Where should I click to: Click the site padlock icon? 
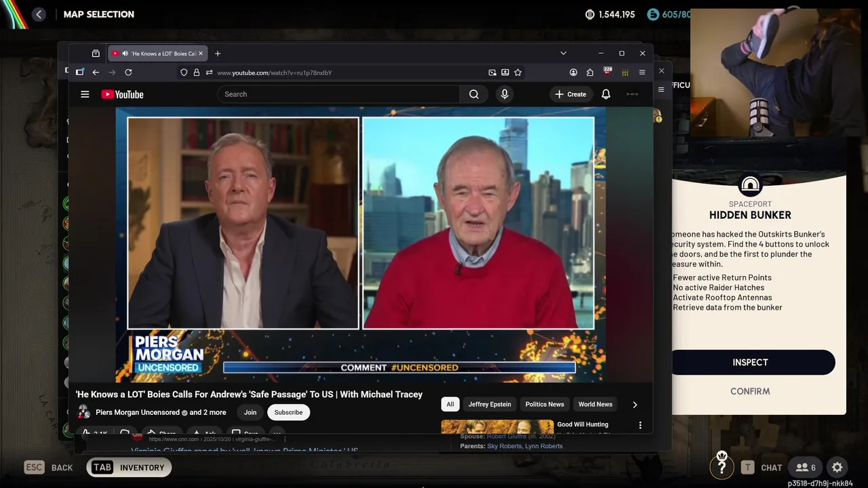click(197, 73)
